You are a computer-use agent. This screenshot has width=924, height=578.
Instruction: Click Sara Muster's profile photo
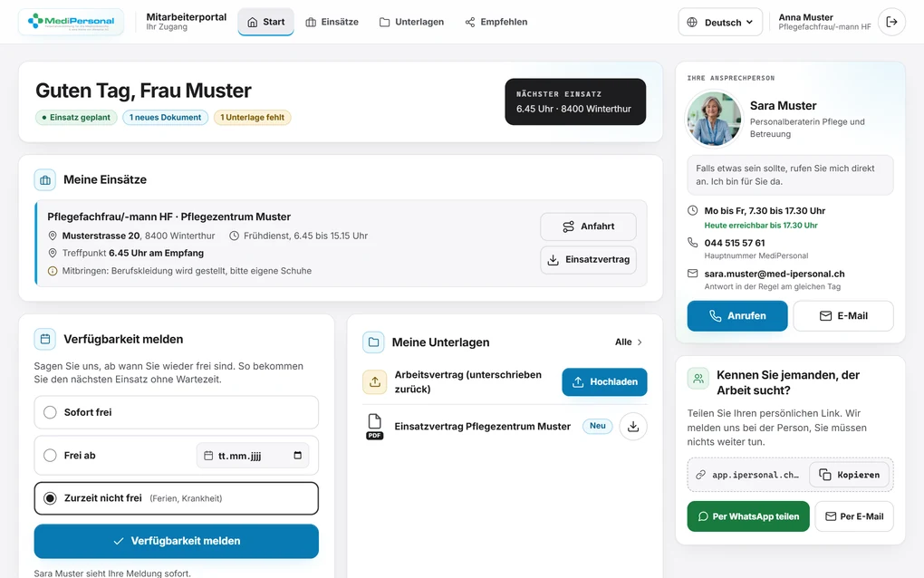tap(714, 119)
